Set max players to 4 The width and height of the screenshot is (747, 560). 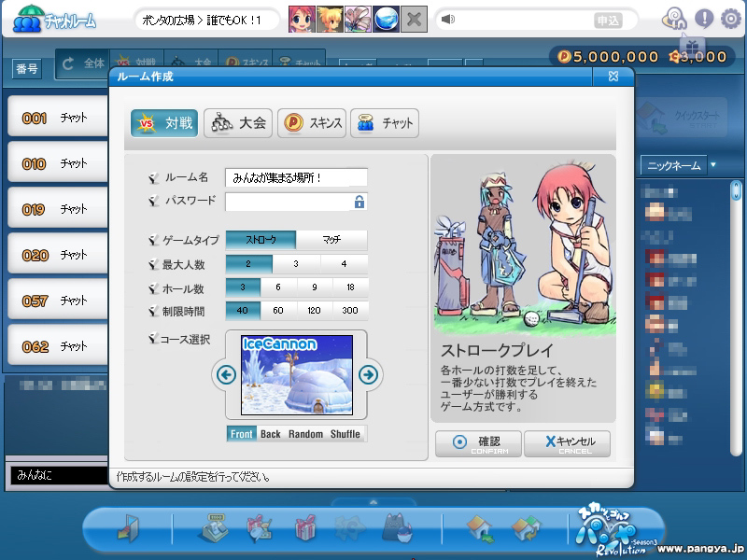click(x=344, y=264)
